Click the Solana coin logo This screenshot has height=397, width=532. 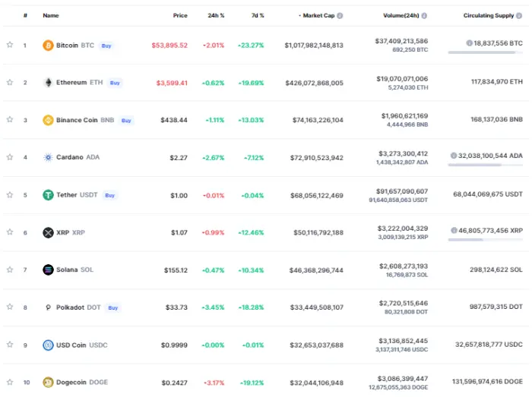coord(48,269)
